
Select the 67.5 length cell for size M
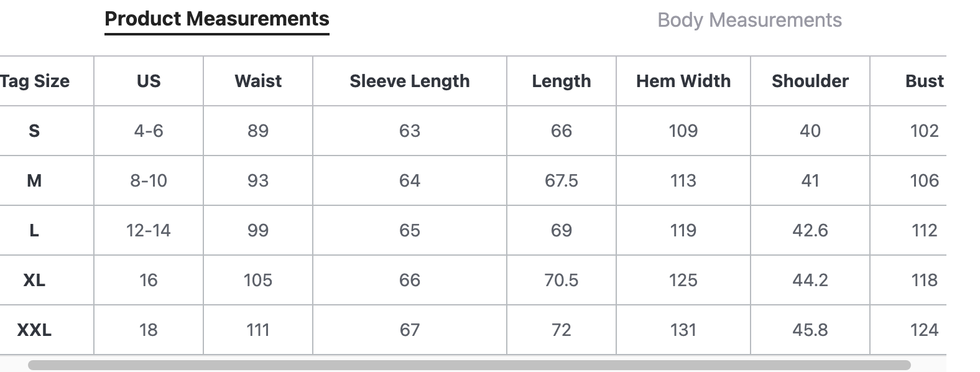562,180
